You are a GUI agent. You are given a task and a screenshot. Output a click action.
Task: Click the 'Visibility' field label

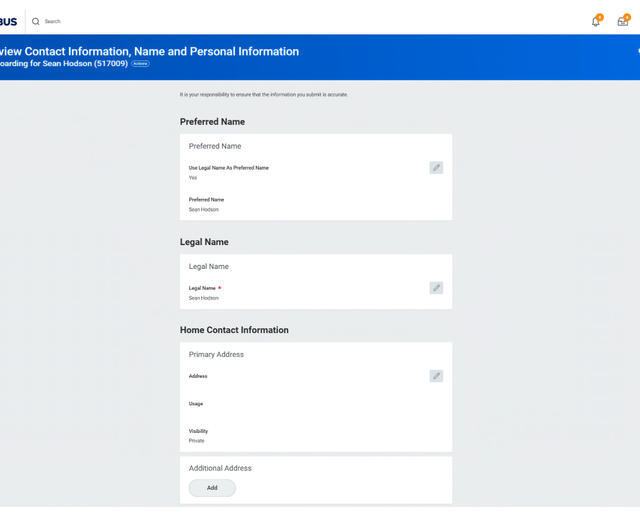coord(198,431)
